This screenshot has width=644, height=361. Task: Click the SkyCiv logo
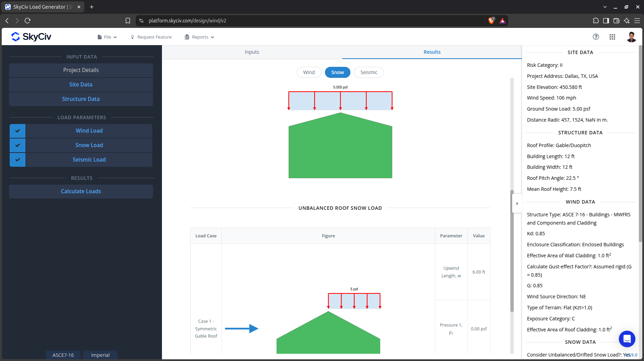pos(31,37)
